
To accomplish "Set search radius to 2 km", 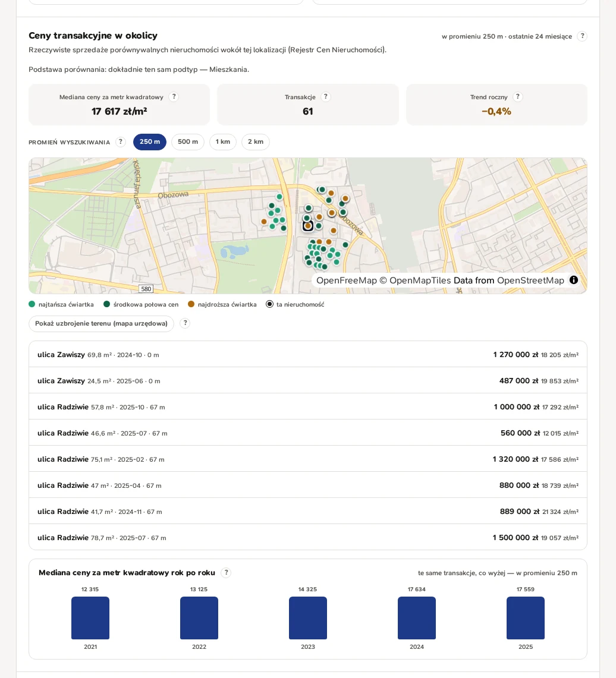I will [256, 142].
